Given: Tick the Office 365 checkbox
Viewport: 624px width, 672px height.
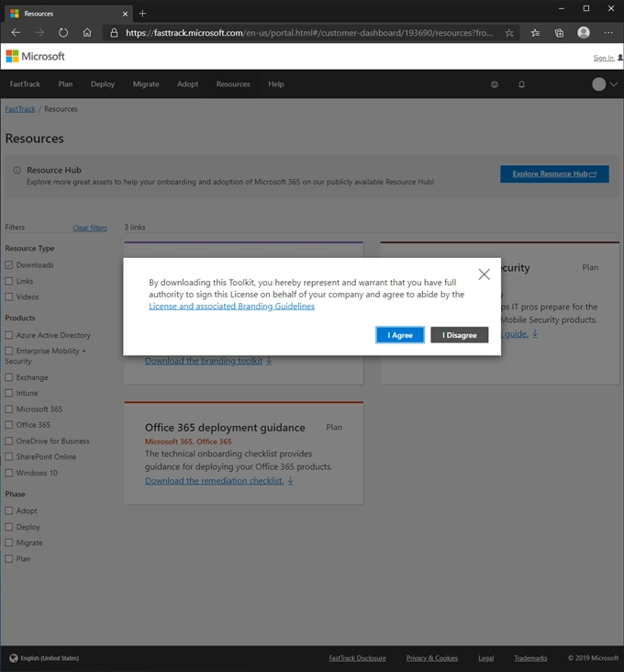Looking at the screenshot, I should pyautogui.click(x=9, y=425).
